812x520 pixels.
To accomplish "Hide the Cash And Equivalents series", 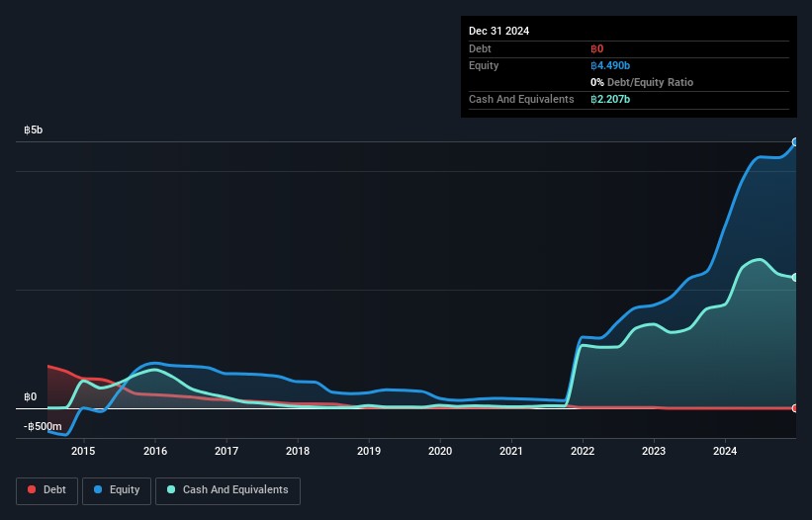I will (227, 489).
